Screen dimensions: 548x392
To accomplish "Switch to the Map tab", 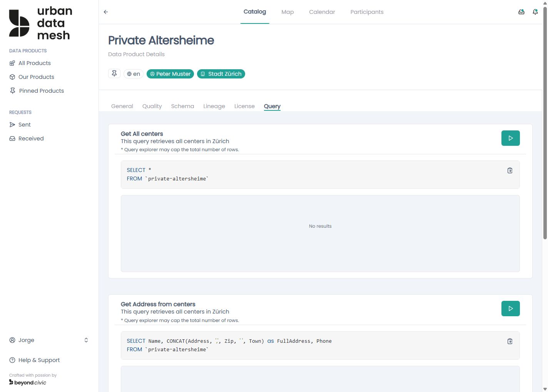I will click(287, 12).
